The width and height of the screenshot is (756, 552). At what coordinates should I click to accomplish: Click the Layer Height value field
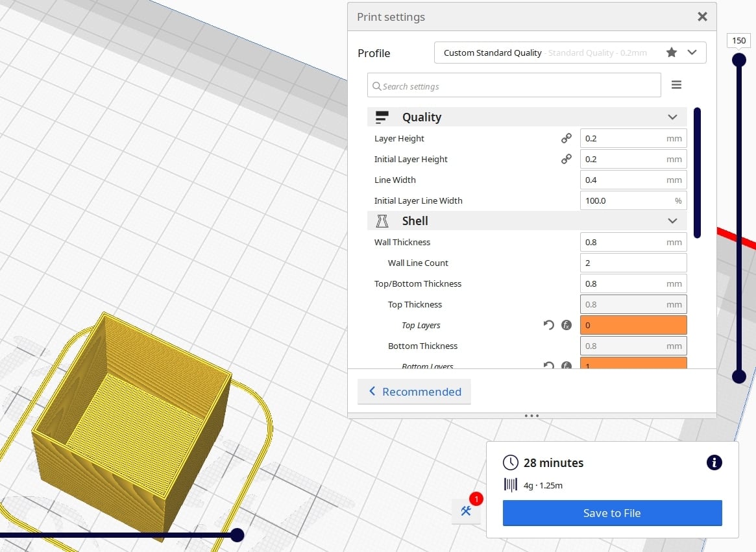pos(633,138)
